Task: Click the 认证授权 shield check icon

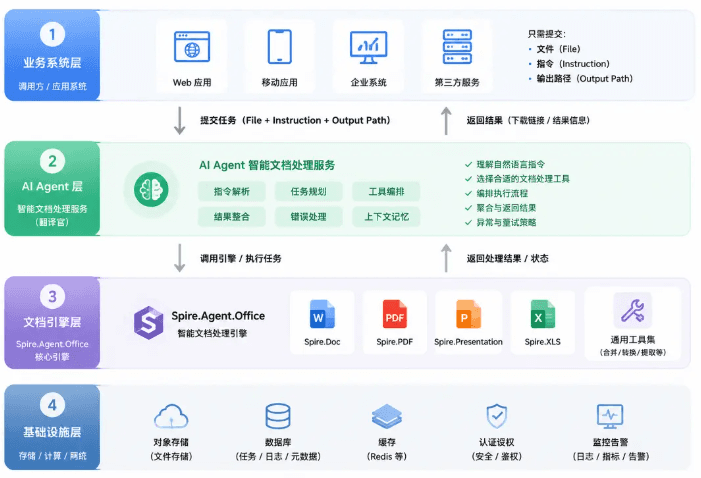Action: (496, 416)
